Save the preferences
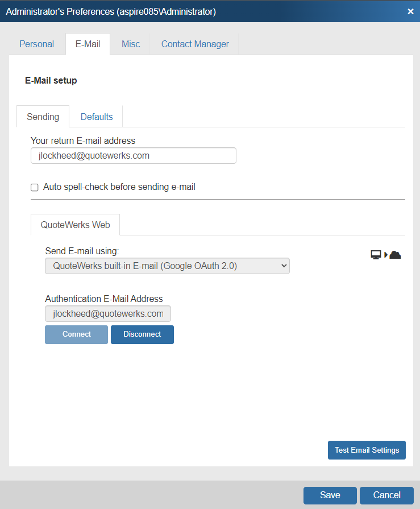The width and height of the screenshot is (420, 509). click(330, 495)
